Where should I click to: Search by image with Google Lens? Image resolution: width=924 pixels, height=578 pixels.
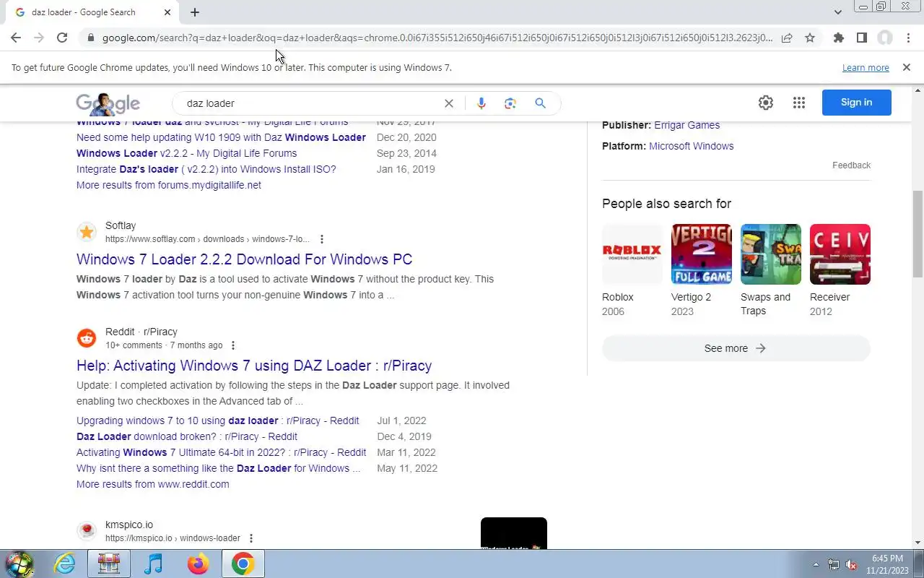point(510,103)
